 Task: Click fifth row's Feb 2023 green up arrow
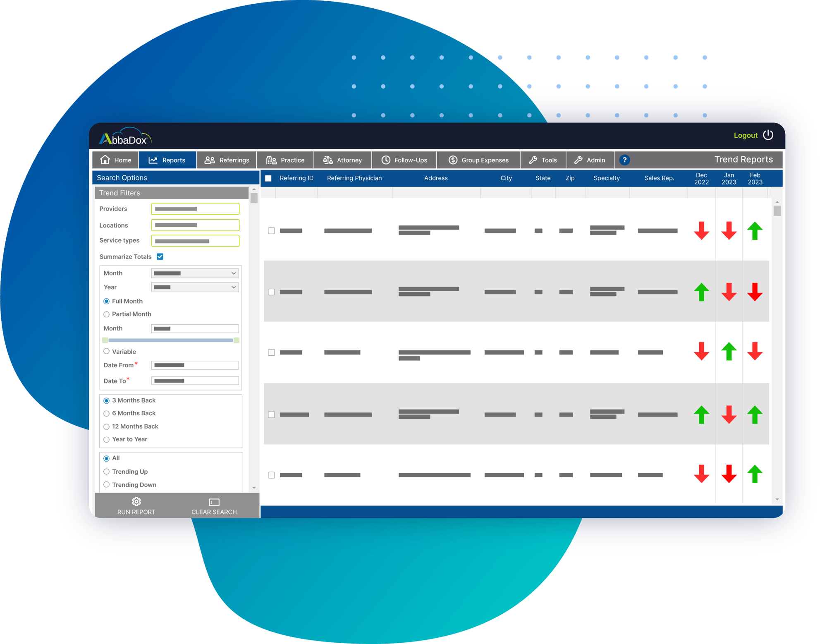pyautogui.click(x=755, y=474)
